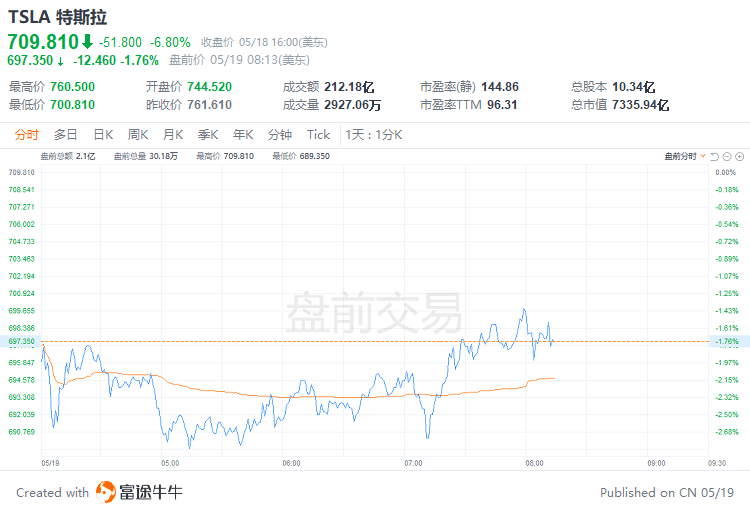Select the 年K chart tab
The width and height of the screenshot is (750, 513).
click(243, 135)
